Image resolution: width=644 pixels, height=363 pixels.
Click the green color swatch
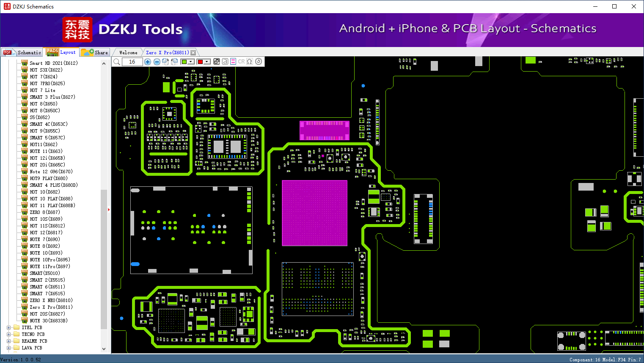[x=184, y=62]
